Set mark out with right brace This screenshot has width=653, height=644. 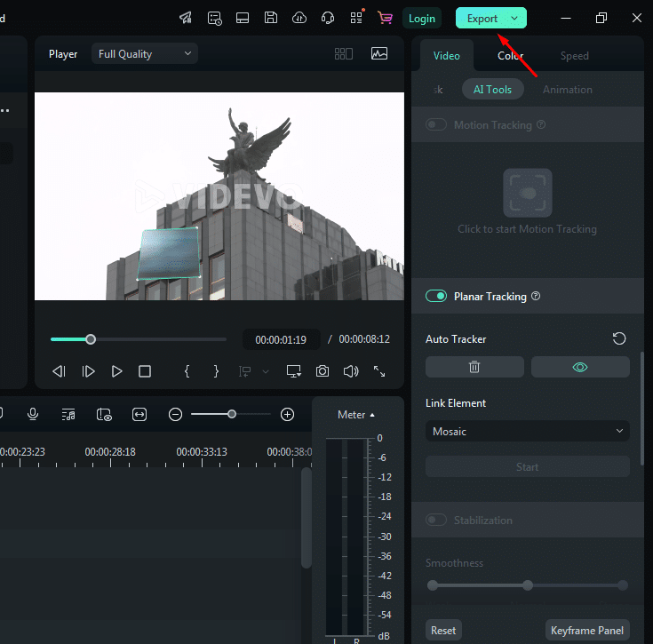pos(216,371)
